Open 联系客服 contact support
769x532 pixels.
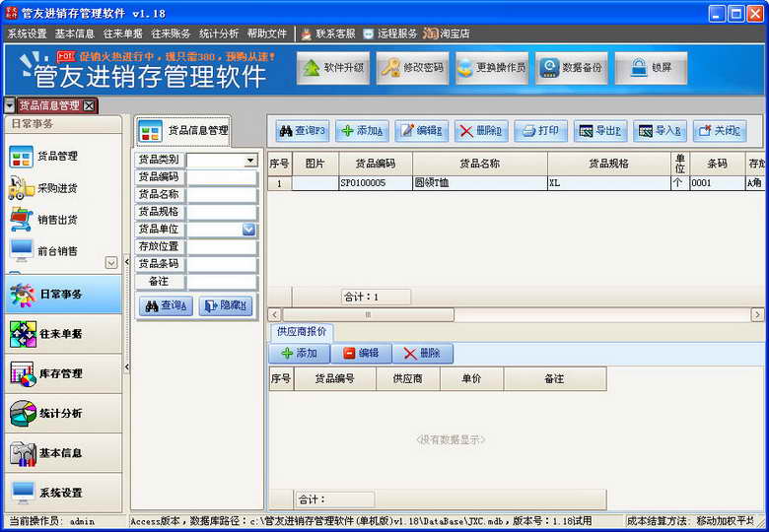point(328,33)
